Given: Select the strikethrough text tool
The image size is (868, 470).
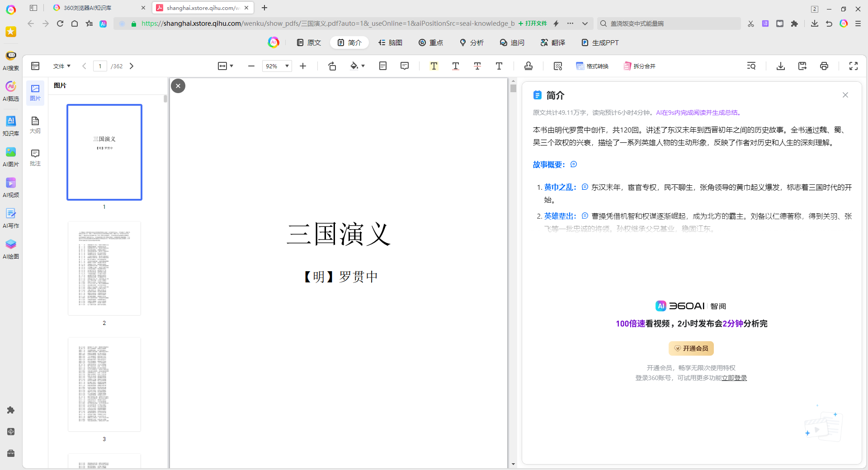Looking at the screenshot, I should 477,66.
